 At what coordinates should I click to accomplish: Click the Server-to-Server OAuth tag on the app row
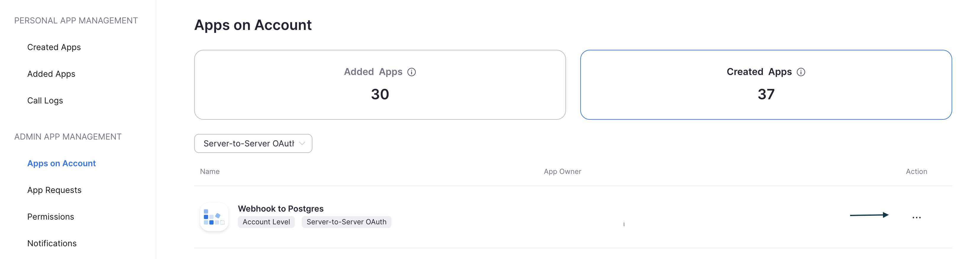click(346, 222)
